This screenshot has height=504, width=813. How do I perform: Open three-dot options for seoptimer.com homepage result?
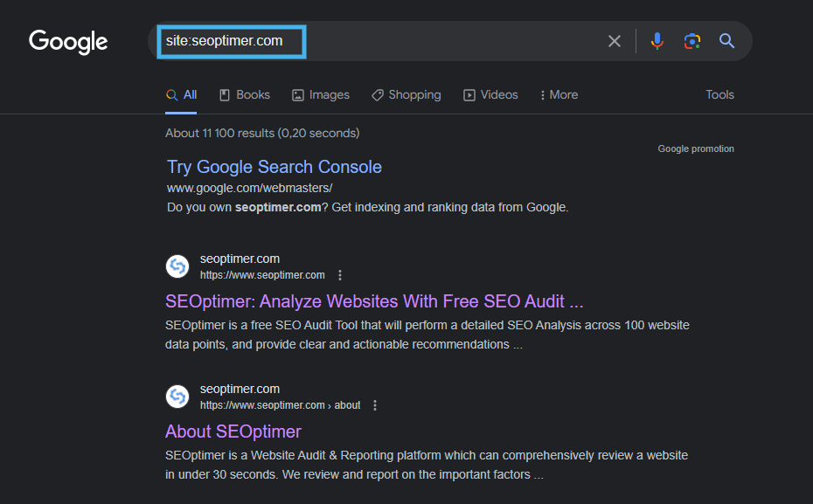click(x=340, y=275)
